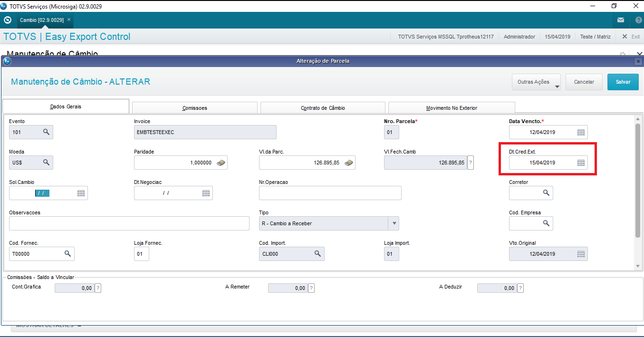644x337 pixels.
Task: Focus the Loja Fornec. input field
Action: tap(142, 254)
